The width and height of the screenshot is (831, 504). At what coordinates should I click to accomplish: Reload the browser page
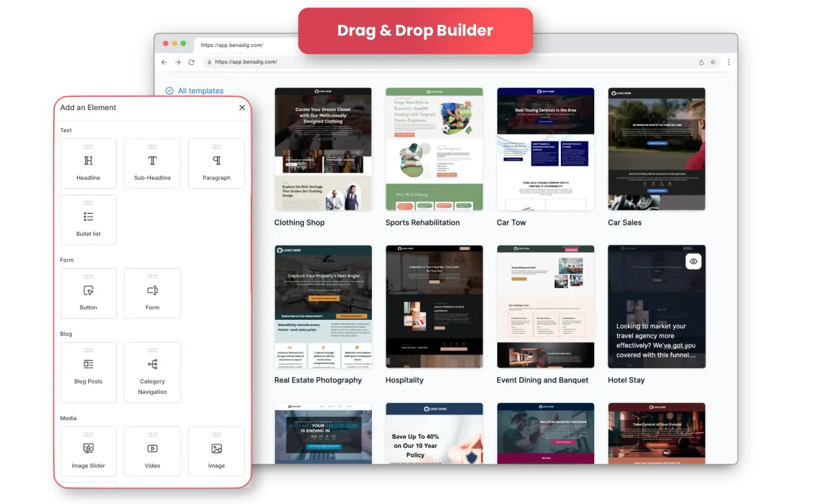(192, 62)
